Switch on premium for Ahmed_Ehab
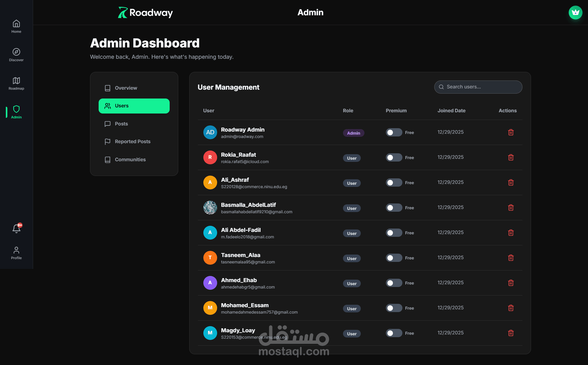The image size is (588, 365). (394, 283)
